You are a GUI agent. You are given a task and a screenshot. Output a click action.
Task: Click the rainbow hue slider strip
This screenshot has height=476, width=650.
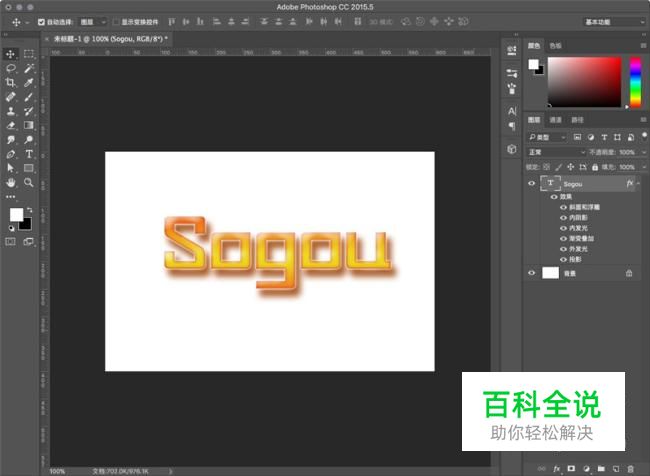point(635,82)
